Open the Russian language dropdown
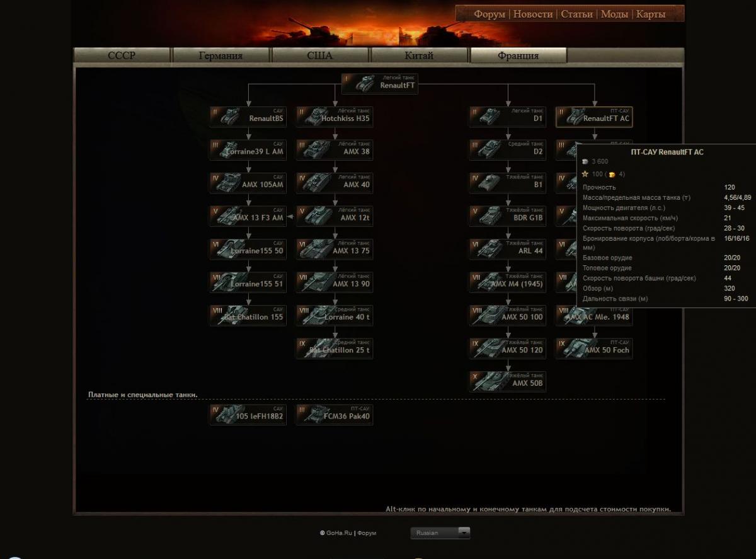 pos(440,533)
